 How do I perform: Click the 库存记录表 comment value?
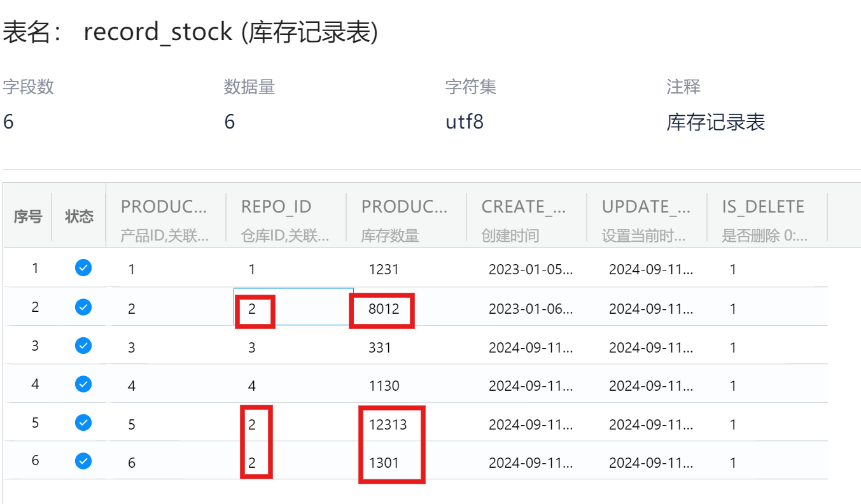click(x=715, y=122)
